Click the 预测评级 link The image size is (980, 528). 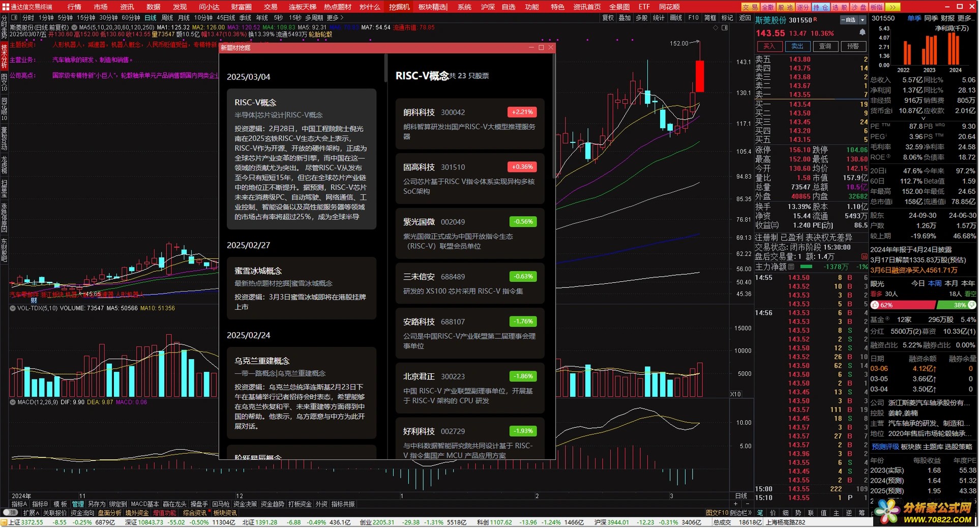[x=885, y=447]
